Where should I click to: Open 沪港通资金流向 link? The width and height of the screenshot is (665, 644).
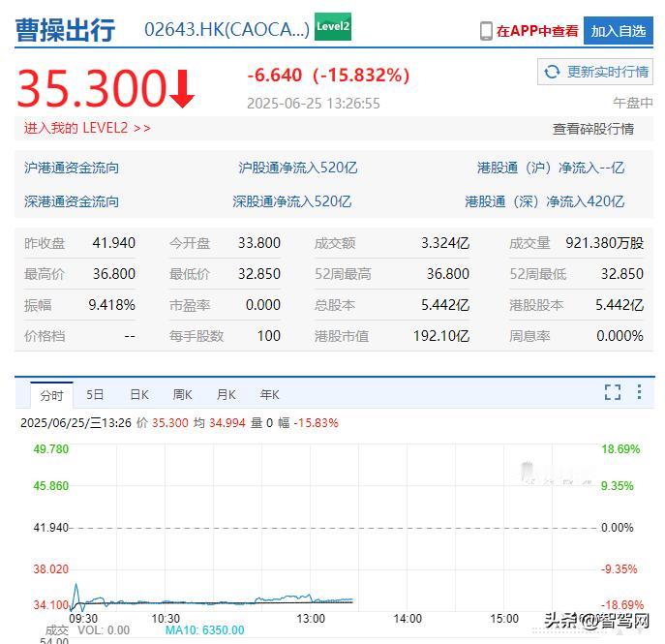[x=72, y=168]
